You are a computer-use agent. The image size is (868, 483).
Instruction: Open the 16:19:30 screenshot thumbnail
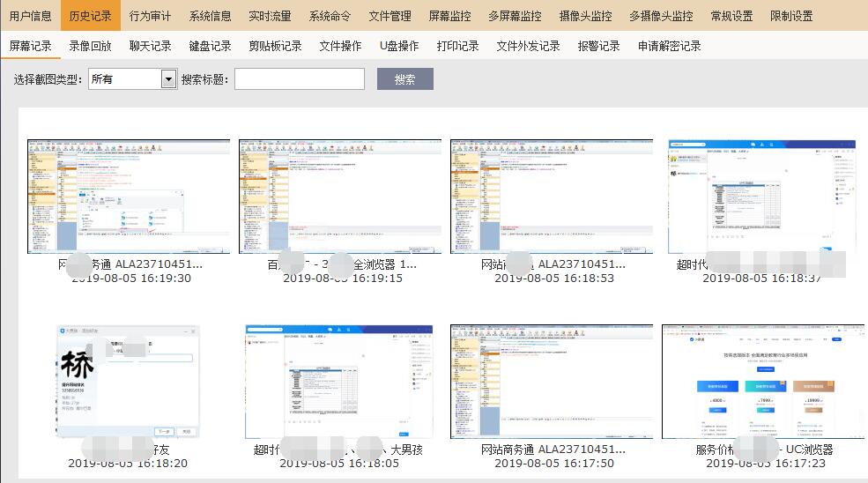point(129,196)
